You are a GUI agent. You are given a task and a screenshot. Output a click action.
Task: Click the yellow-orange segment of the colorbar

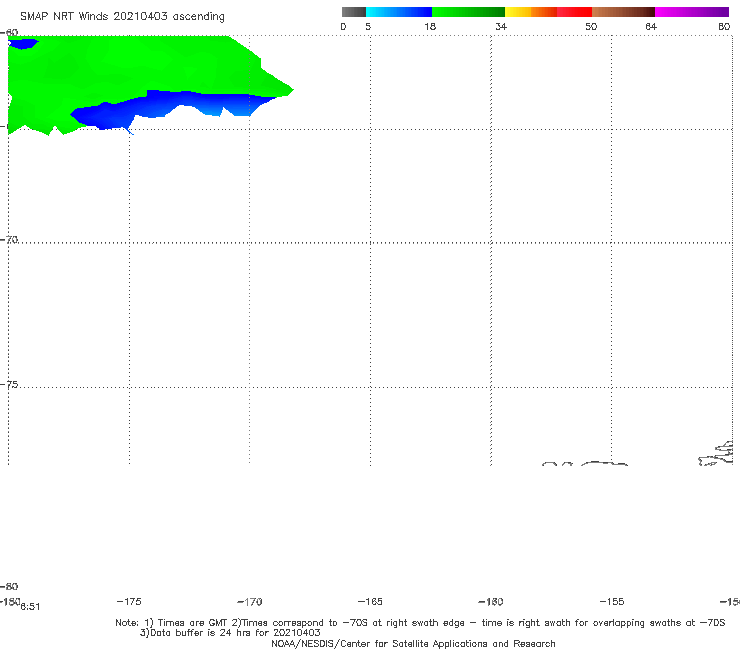(530, 12)
